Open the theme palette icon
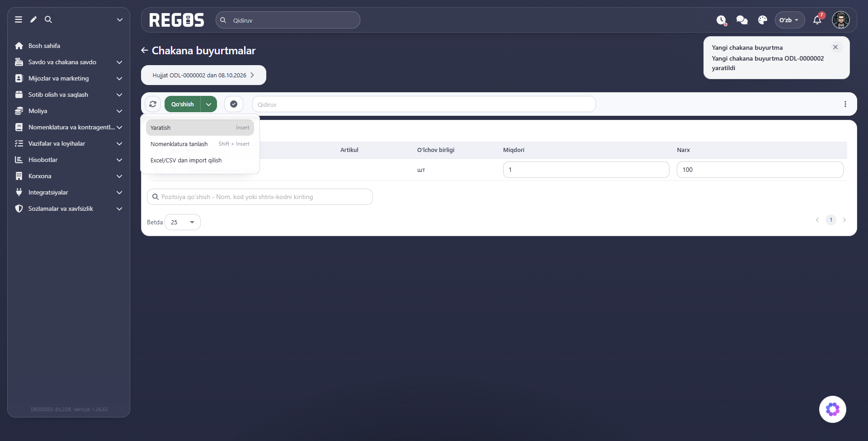This screenshot has width=868, height=441. coord(763,20)
